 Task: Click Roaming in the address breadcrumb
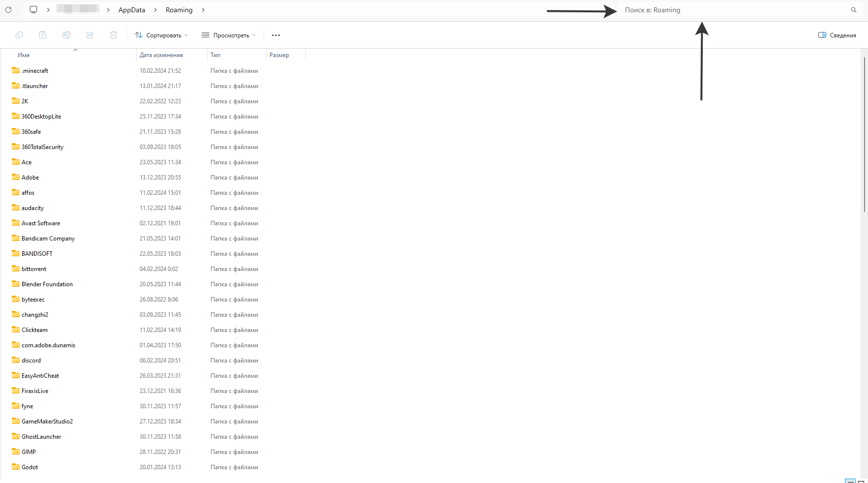coord(179,10)
